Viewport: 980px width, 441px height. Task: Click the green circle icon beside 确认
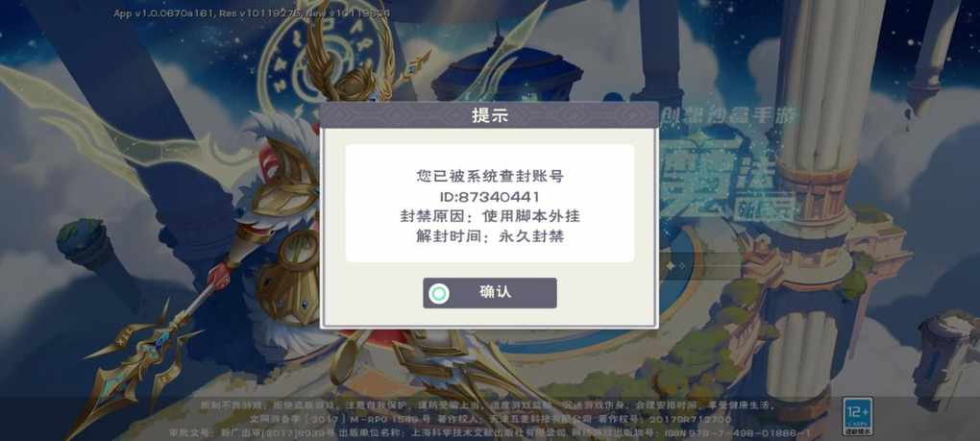tap(439, 293)
